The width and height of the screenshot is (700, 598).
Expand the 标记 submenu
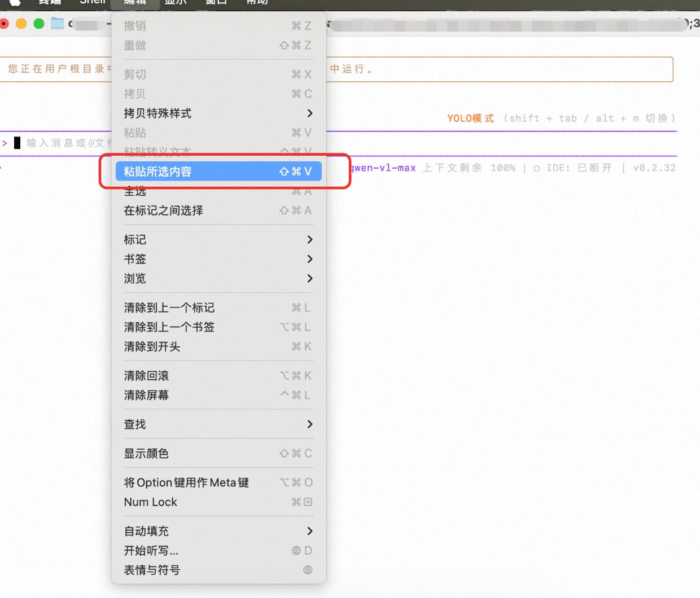tap(218, 240)
